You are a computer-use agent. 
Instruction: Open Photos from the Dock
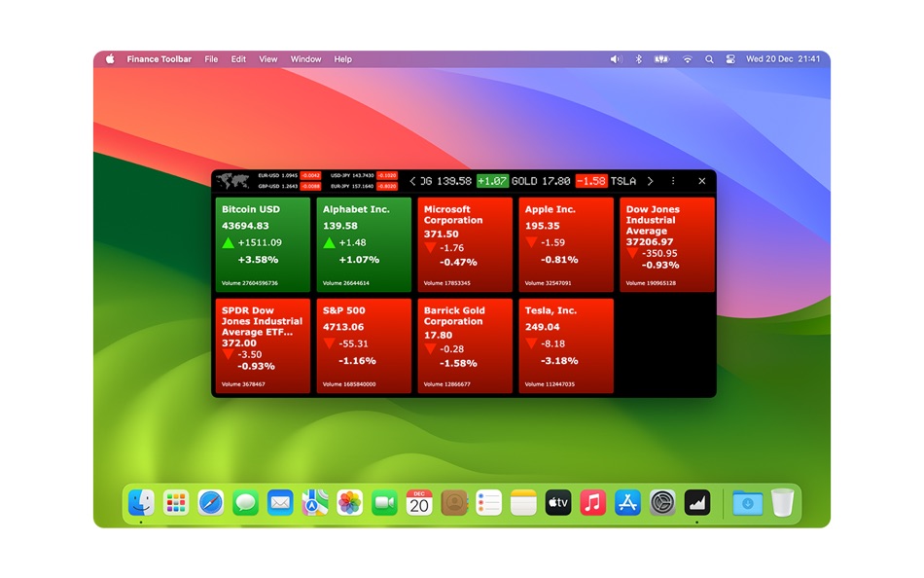pyautogui.click(x=349, y=503)
